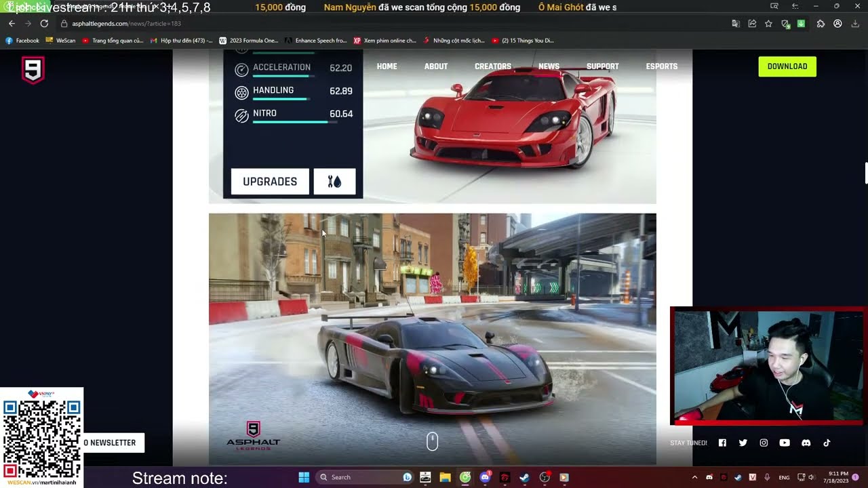Viewport: 868px width, 488px height.
Task: Open the Asphalt Facebook page icon
Action: (x=722, y=443)
